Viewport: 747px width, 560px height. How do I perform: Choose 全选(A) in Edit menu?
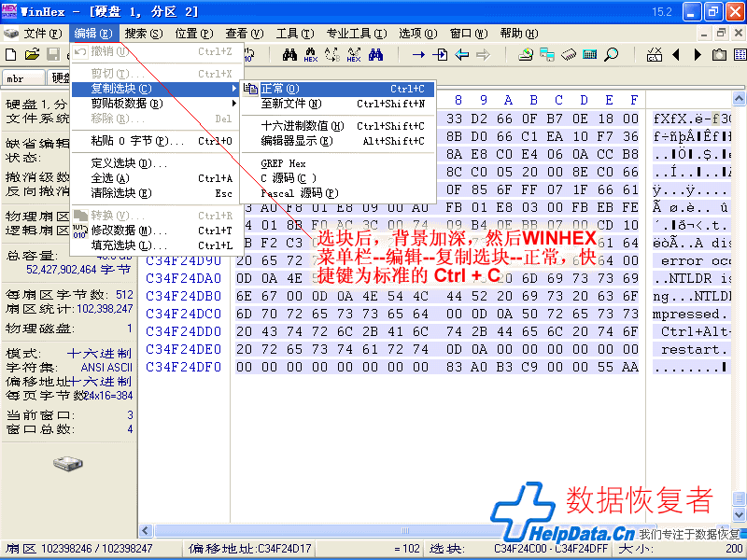pos(155,178)
